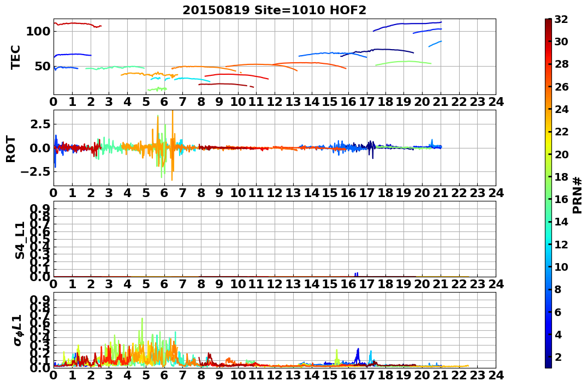Click colorbar tick label 20
The width and height of the screenshot is (588, 387).
[x=561, y=154]
